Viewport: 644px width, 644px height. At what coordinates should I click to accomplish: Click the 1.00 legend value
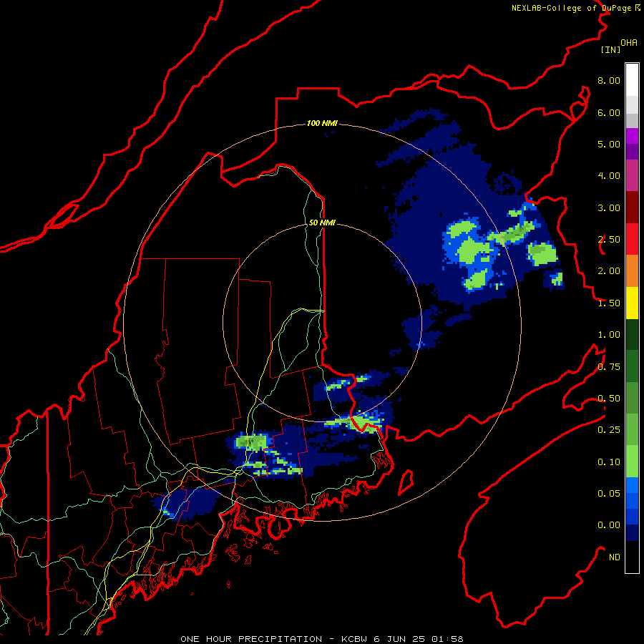(609, 335)
